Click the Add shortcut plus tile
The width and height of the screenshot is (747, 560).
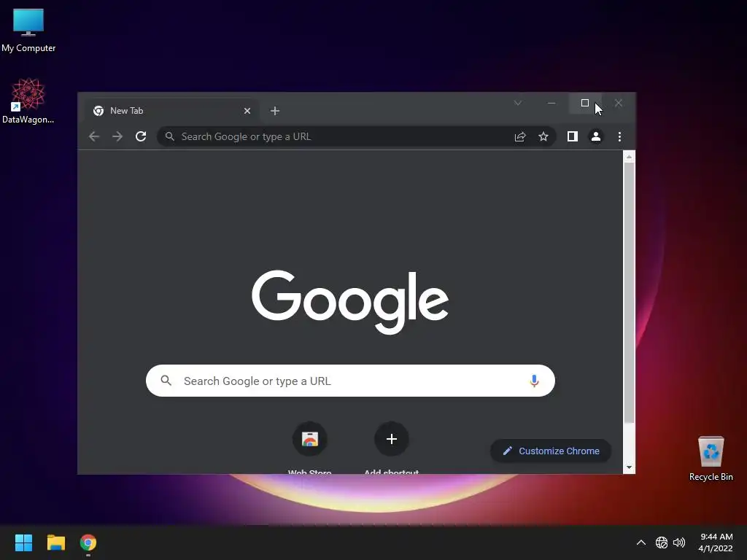point(392,439)
